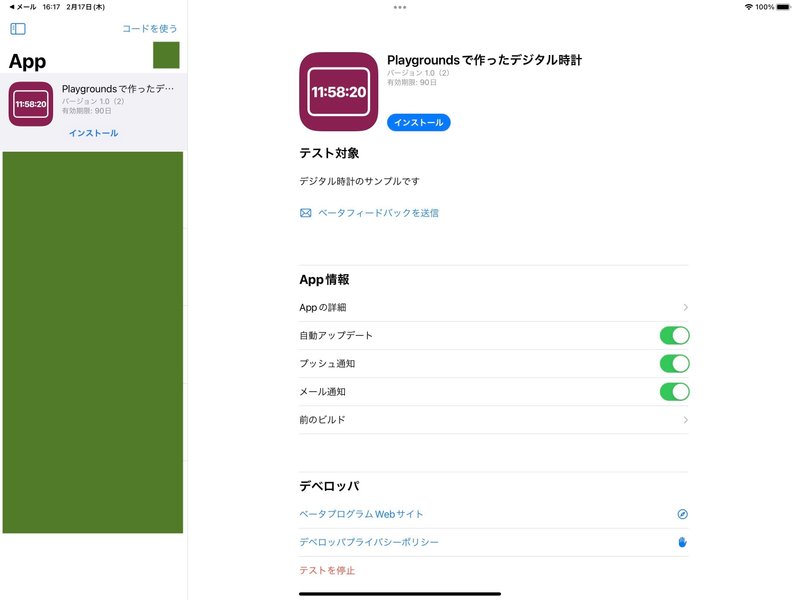Tap the home indicator bar
This screenshot has height=600, width=800.
[x=400, y=594]
